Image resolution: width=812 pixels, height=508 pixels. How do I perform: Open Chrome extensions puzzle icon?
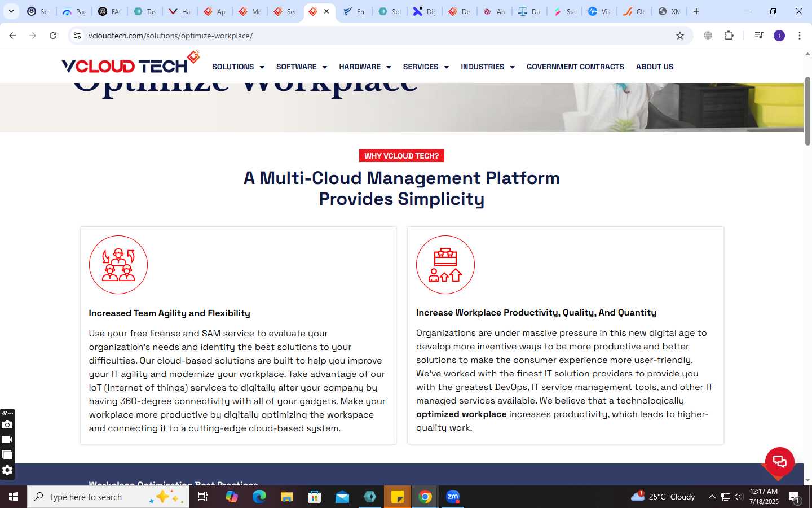729,36
